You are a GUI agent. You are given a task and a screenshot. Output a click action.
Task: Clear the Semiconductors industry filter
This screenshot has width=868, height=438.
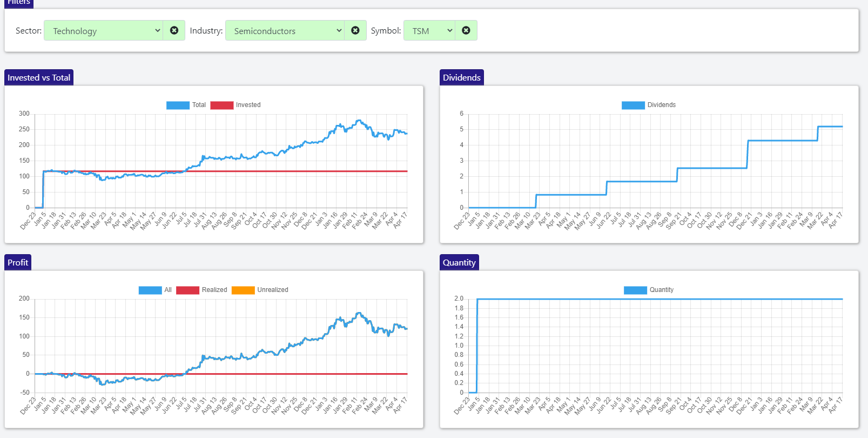(x=355, y=30)
